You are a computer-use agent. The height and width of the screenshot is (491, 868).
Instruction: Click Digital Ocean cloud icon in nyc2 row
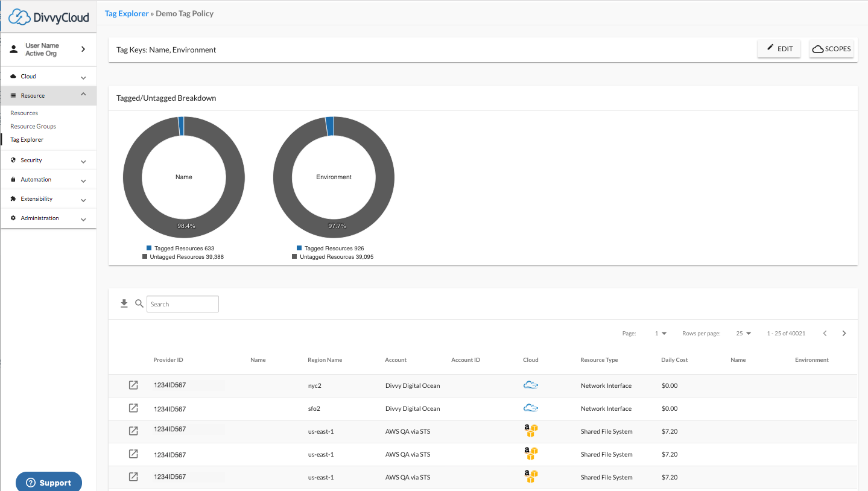pos(531,385)
